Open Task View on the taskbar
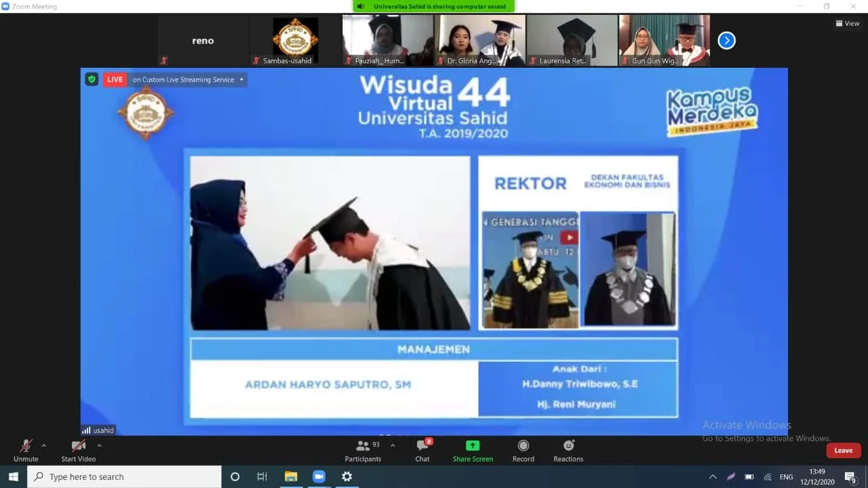The image size is (868, 488). [x=262, y=476]
